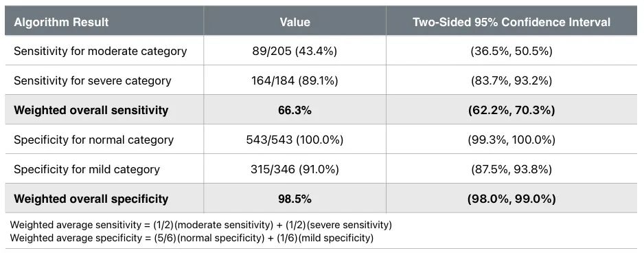The height and width of the screenshot is (253, 644).
Task: Select the Specificity for normal category label
Action: 93,140
